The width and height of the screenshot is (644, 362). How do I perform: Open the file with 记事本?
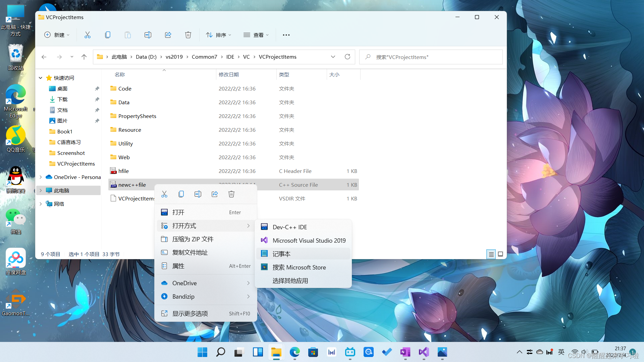coord(281,254)
